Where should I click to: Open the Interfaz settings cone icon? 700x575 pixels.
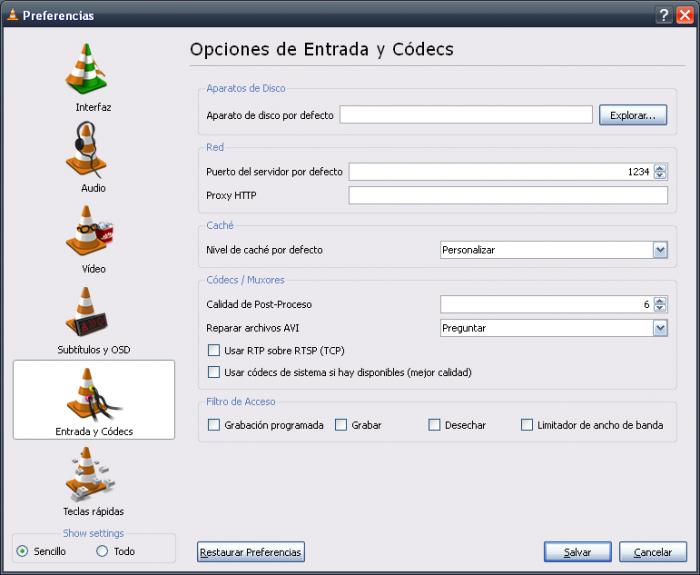(86, 68)
